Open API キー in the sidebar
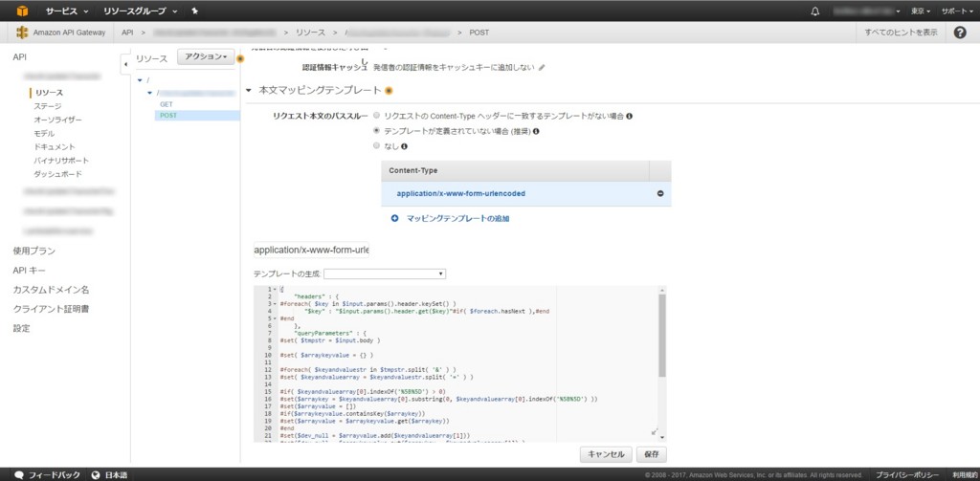 pos(29,271)
